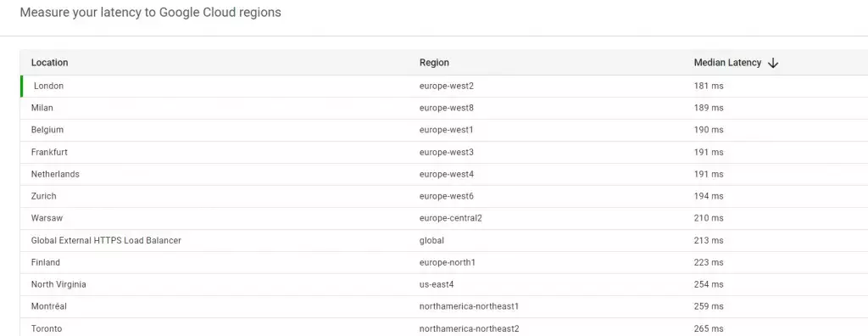Click the 223 ms latency value

tap(709, 262)
